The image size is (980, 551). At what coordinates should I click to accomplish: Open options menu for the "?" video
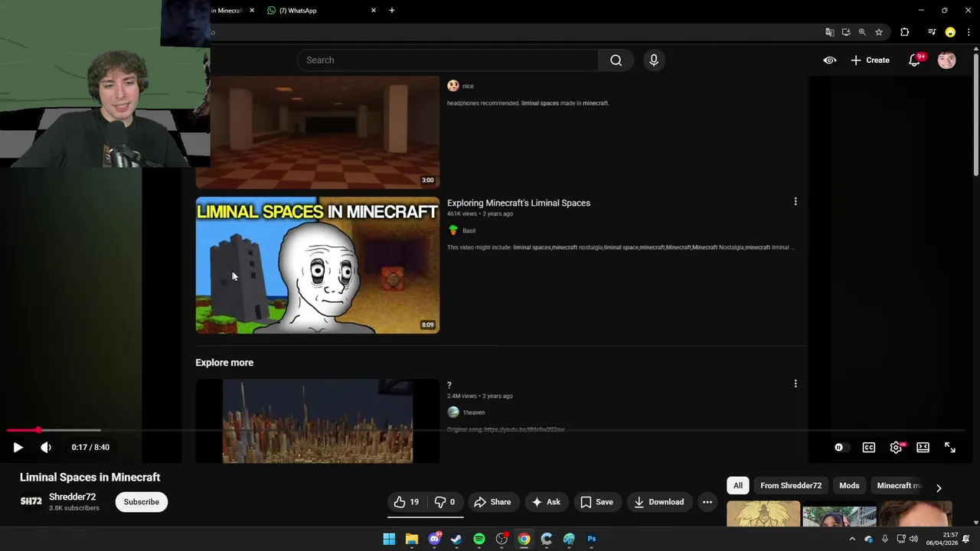[795, 383]
